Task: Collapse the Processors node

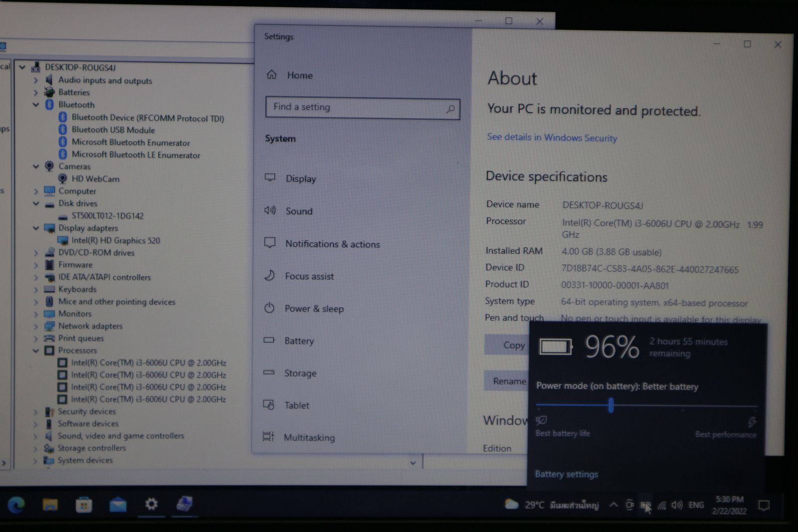Action: 35,351
